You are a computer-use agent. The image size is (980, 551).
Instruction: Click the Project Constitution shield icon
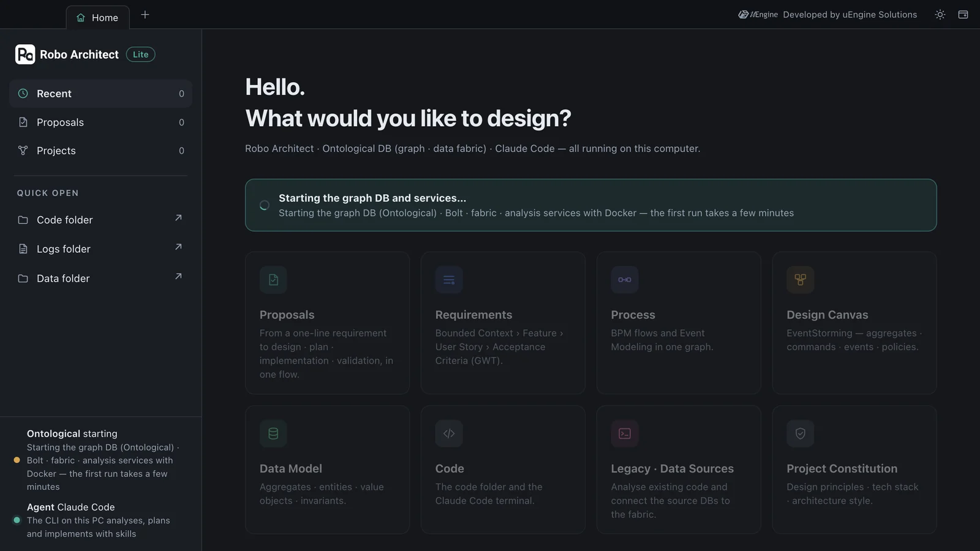[801, 433]
